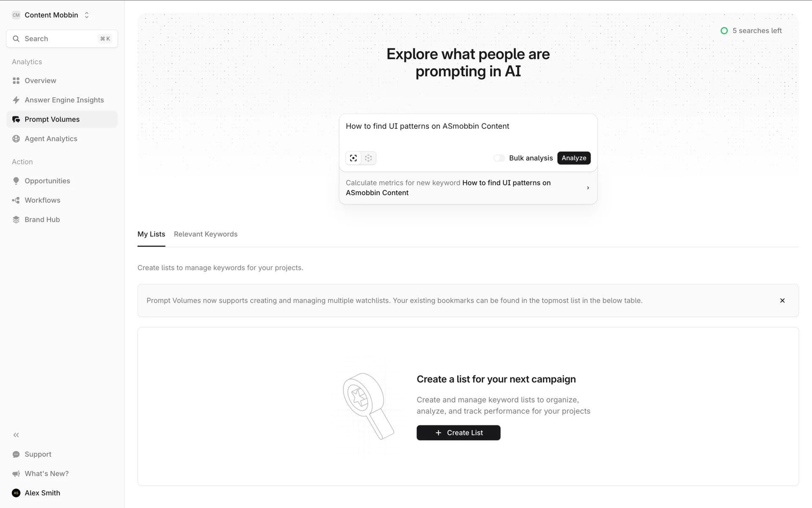Screen dimensions: 812x508
Task: Click the Analyze button
Action: click(573, 158)
